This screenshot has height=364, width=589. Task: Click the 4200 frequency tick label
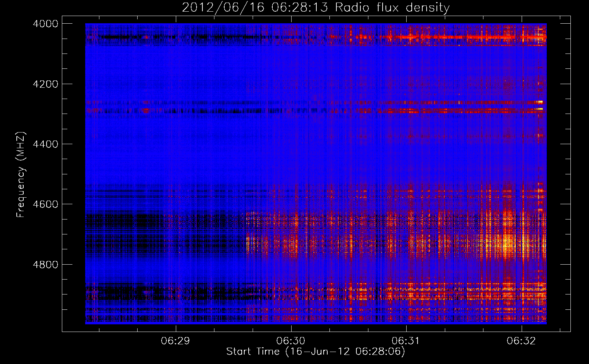click(x=46, y=84)
